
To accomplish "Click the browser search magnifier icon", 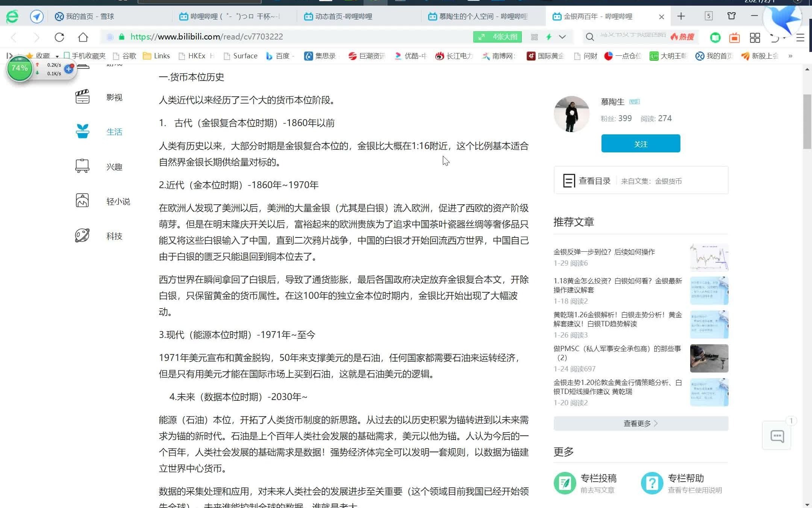I will pos(590,37).
